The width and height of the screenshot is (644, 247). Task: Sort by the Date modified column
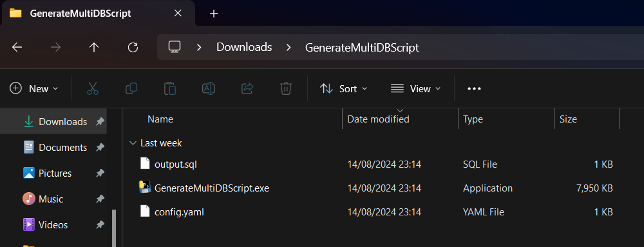tap(378, 119)
